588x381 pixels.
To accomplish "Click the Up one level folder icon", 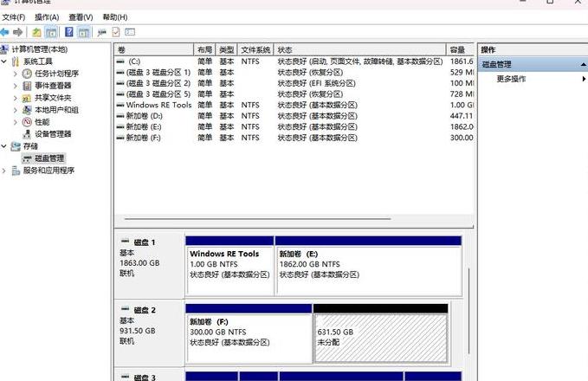I will pyautogui.click(x=36, y=32).
